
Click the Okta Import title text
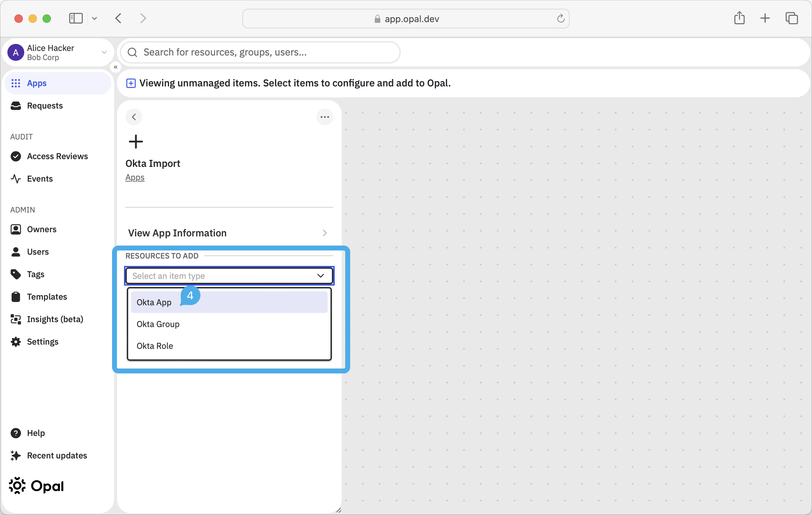pyautogui.click(x=153, y=164)
